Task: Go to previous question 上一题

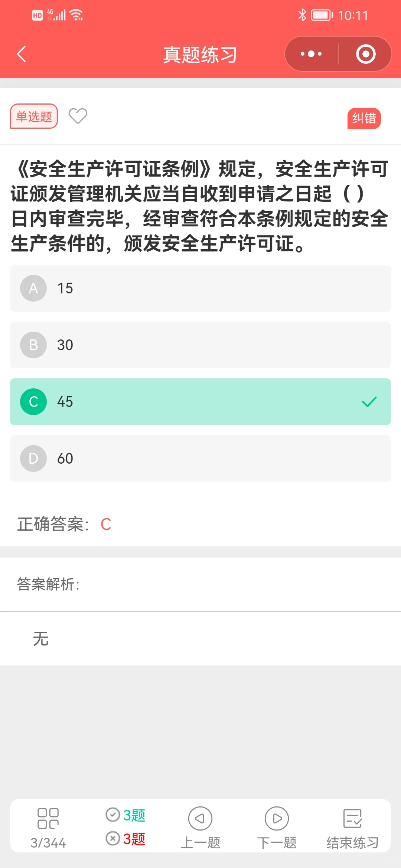Action: pos(200,827)
